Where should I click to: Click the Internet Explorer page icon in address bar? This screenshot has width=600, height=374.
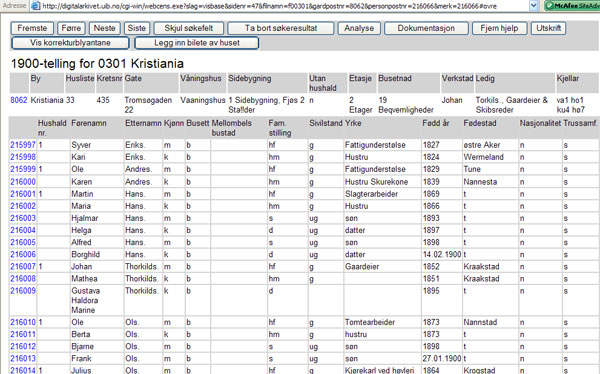[35, 5]
